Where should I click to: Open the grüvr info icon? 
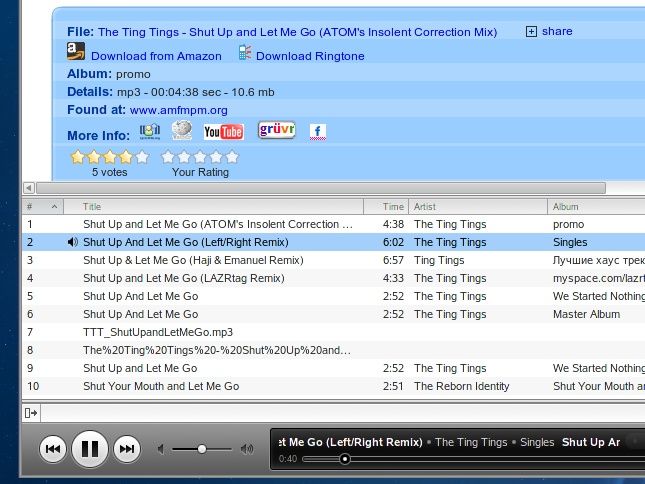277,130
